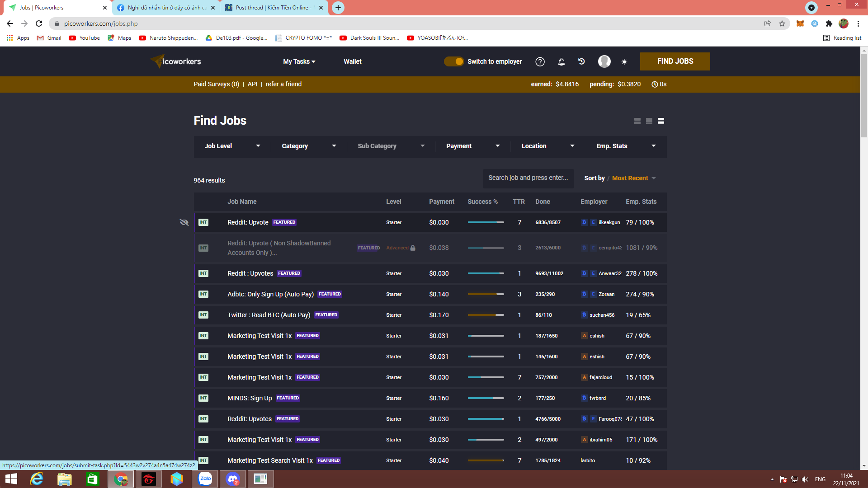Screen dimensions: 868x488
Task: Focus the Search job input field
Action: tap(528, 178)
